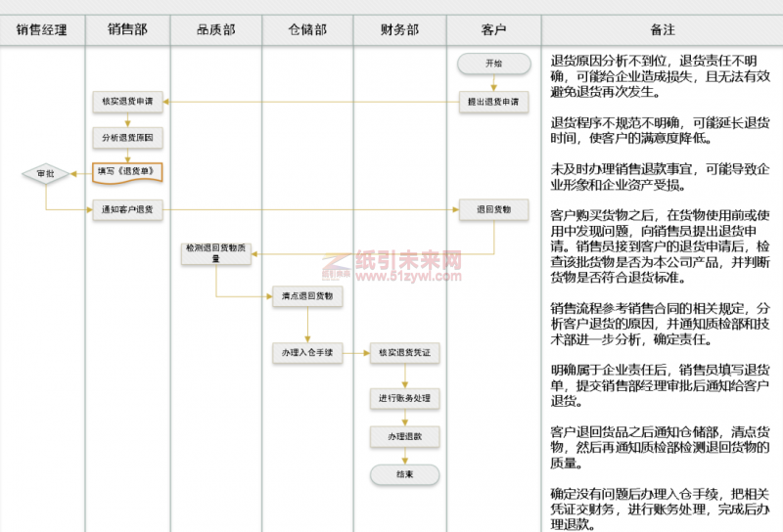This screenshot has height=532, width=783.
Task: Click the 检测退回货物质量 box
Action: click(216, 253)
